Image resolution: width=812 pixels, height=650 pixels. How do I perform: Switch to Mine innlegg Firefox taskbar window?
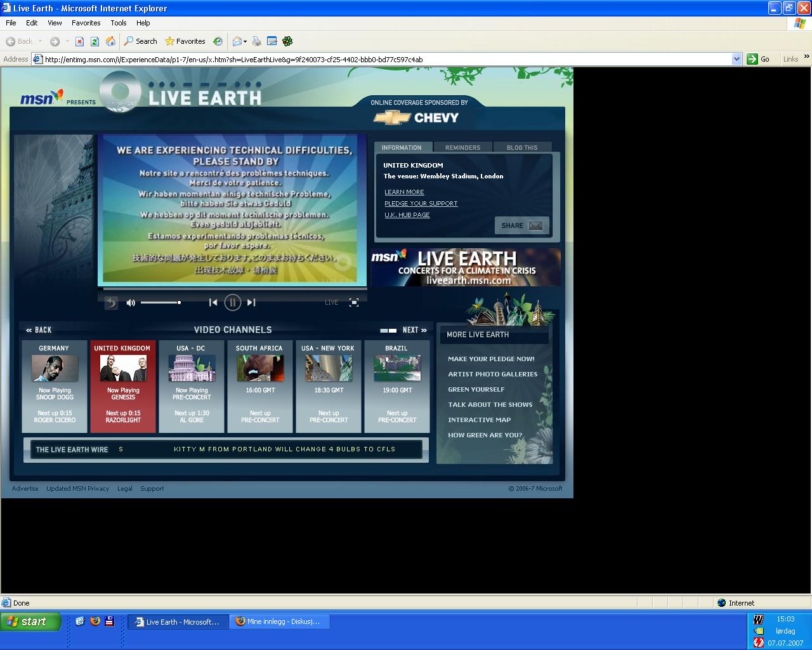pyautogui.click(x=280, y=621)
